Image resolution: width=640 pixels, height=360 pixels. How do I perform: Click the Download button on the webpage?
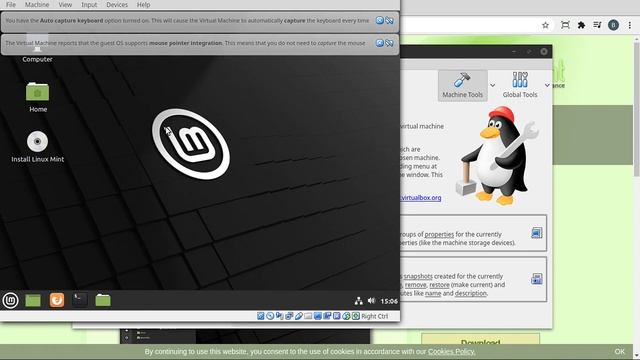[x=480, y=340]
